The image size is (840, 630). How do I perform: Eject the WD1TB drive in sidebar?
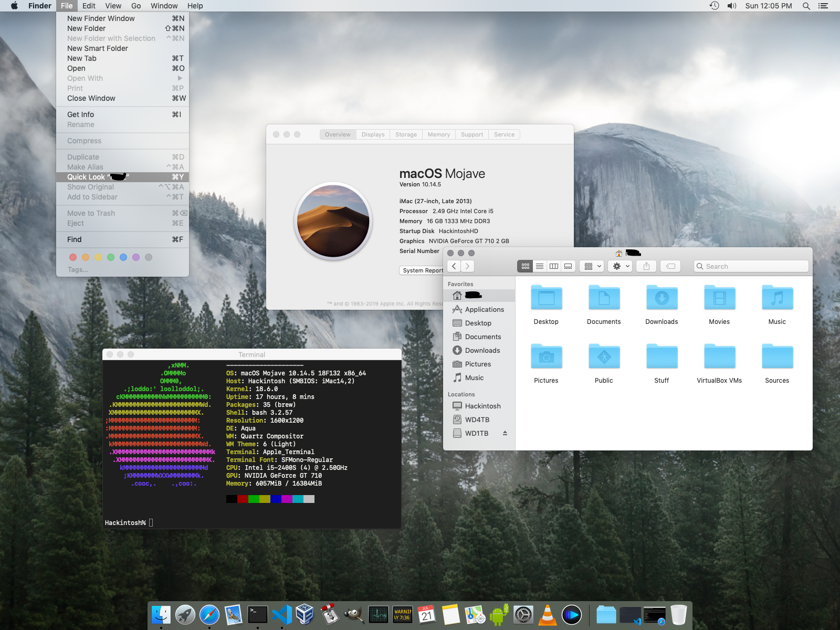point(505,433)
